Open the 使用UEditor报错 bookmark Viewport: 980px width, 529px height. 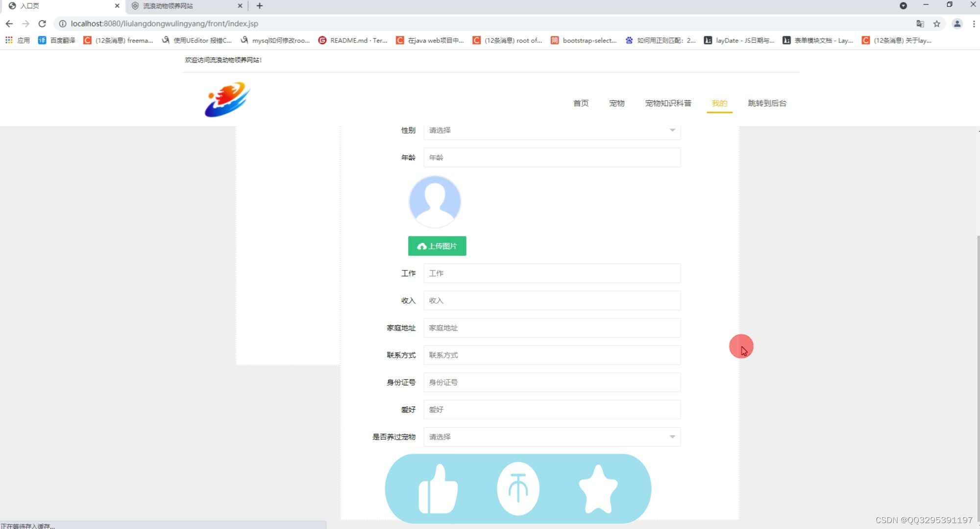pyautogui.click(x=196, y=40)
